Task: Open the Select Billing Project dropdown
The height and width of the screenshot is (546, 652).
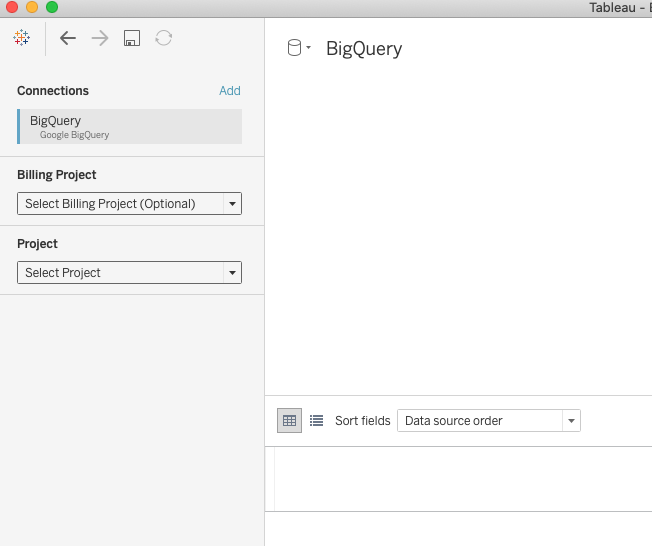Action: click(x=129, y=203)
